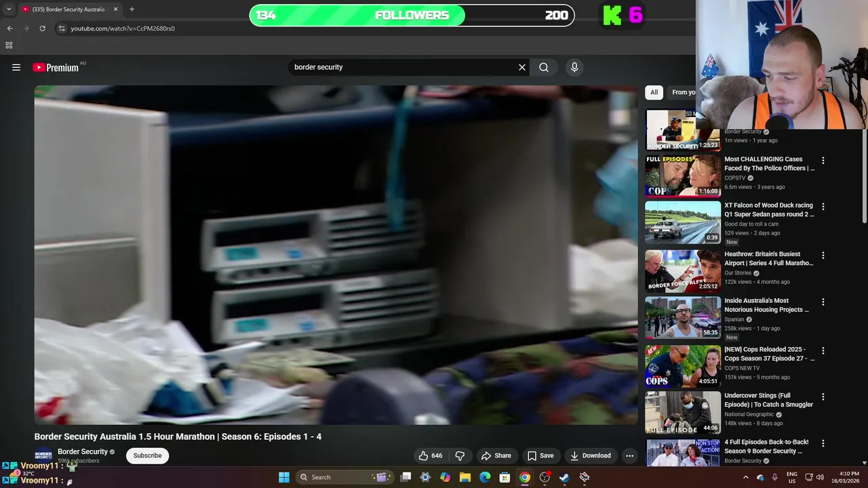Share the Border Security video

pos(496,455)
